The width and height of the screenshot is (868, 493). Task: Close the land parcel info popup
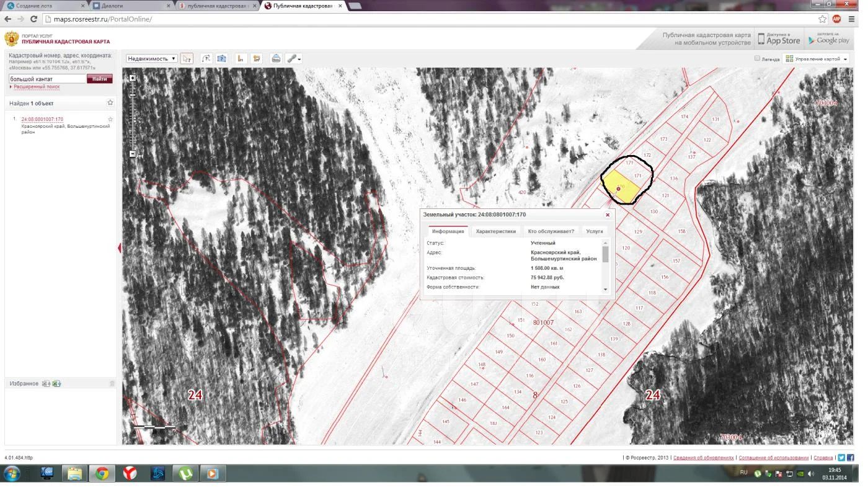[x=608, y=215]
